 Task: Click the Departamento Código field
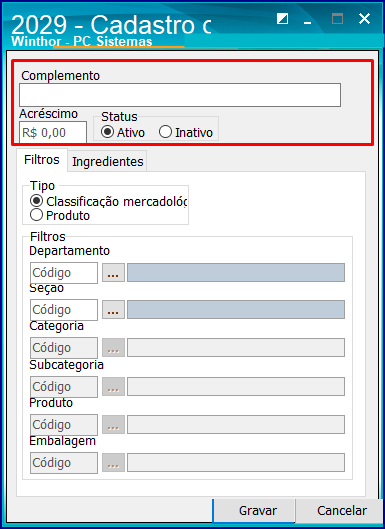[64, 273]
